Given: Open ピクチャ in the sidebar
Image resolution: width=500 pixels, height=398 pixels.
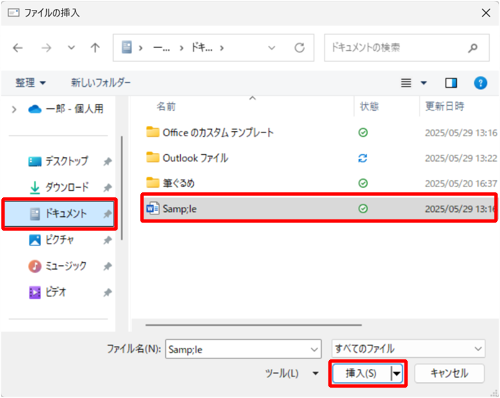Looking at the screenshot, I should click(51, 240).
